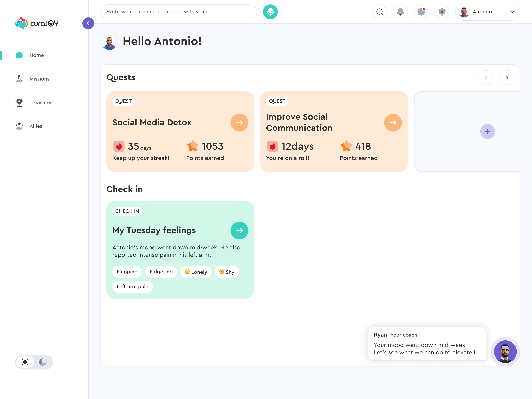The height and width of the screenshot is (399, 532).
Task: Open My Tuesday feelings check-in arrow
Action: 239,230
